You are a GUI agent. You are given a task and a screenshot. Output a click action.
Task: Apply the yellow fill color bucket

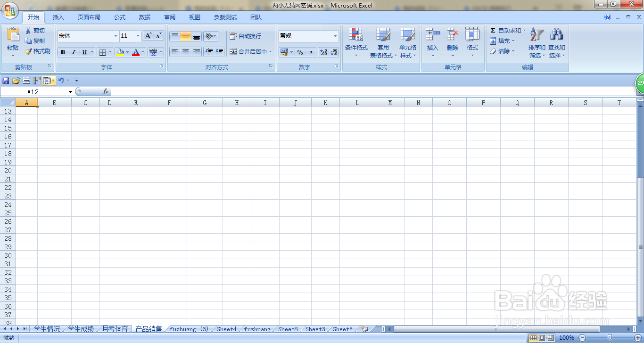[120, 52]
